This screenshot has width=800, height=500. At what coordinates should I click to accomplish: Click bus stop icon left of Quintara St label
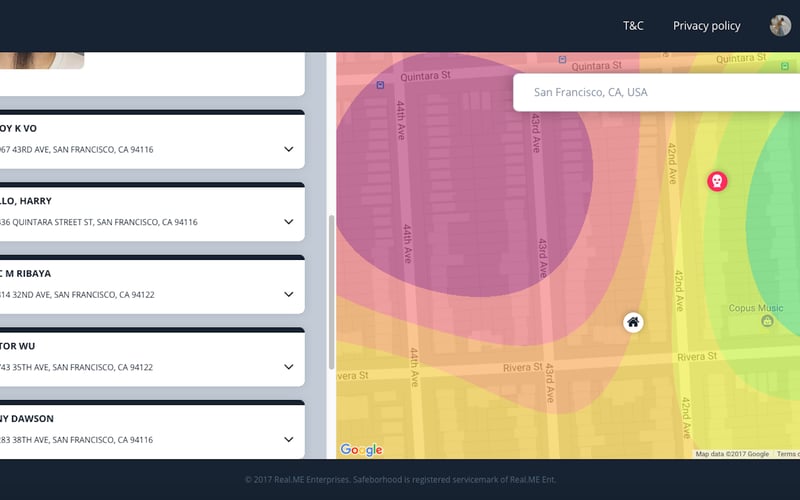(562, 60)
